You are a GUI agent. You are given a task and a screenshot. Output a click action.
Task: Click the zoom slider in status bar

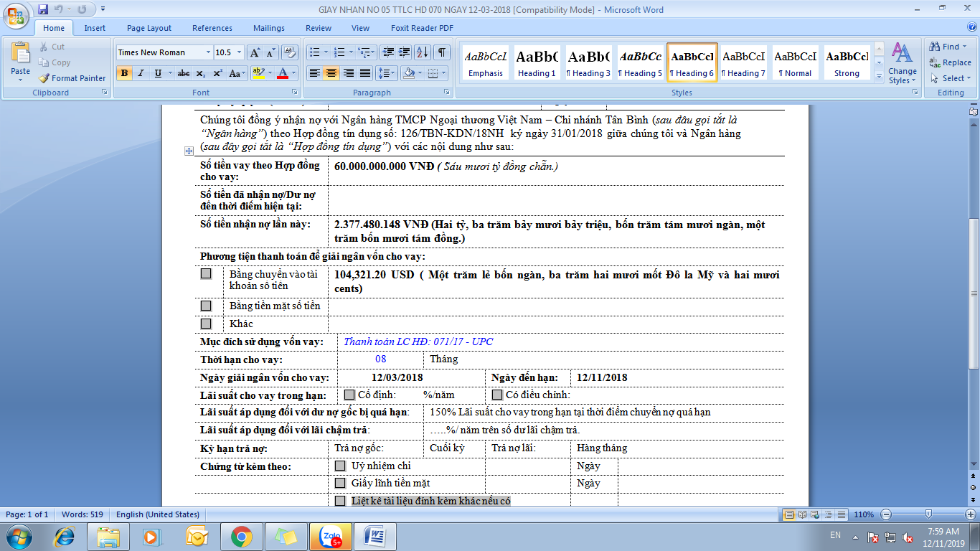928,514
